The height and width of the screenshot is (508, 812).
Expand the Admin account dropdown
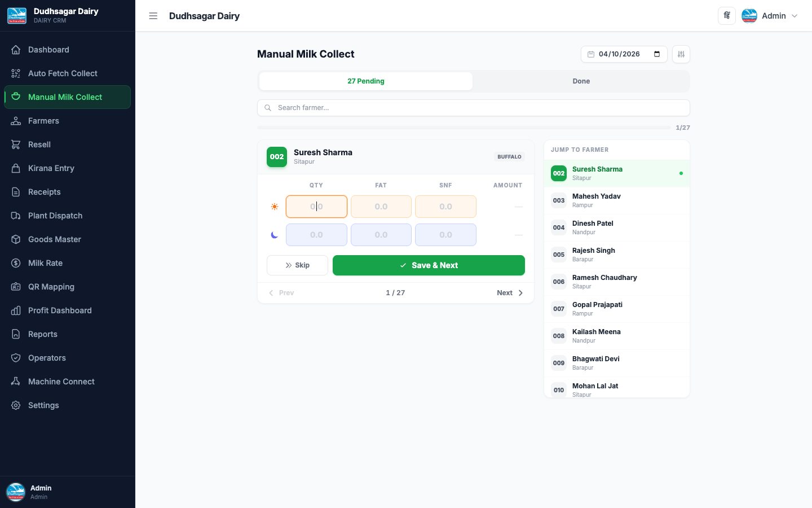tap(770, 16)
